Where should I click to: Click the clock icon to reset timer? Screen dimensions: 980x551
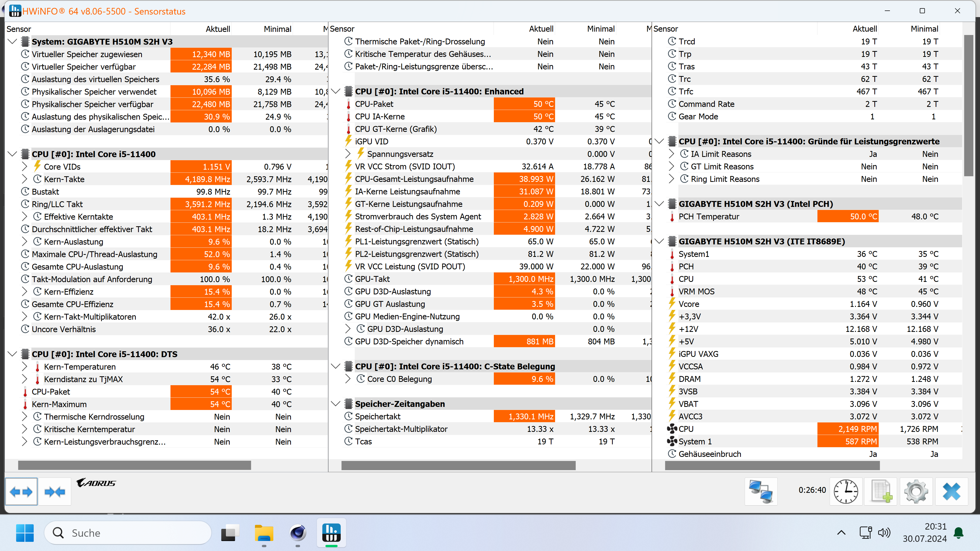coord(846,491)
